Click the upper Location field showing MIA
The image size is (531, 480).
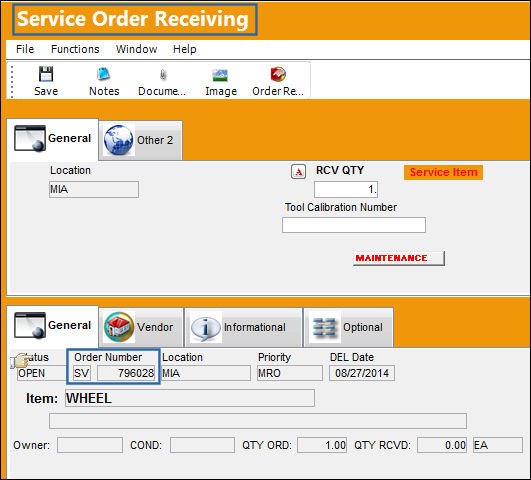tap(94, 189)
